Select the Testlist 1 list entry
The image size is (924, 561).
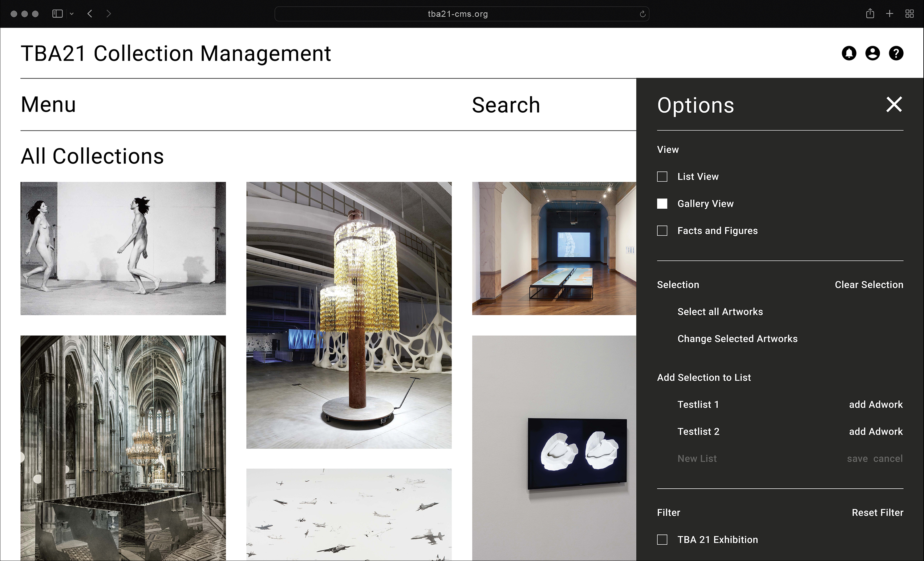click(698, 405)
